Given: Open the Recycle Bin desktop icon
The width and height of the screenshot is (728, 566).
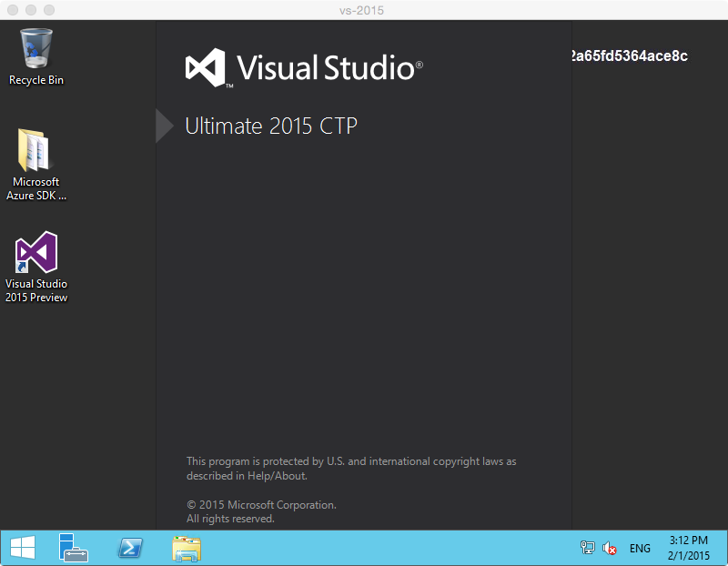Looking at the screenshot, I should 36,56.
